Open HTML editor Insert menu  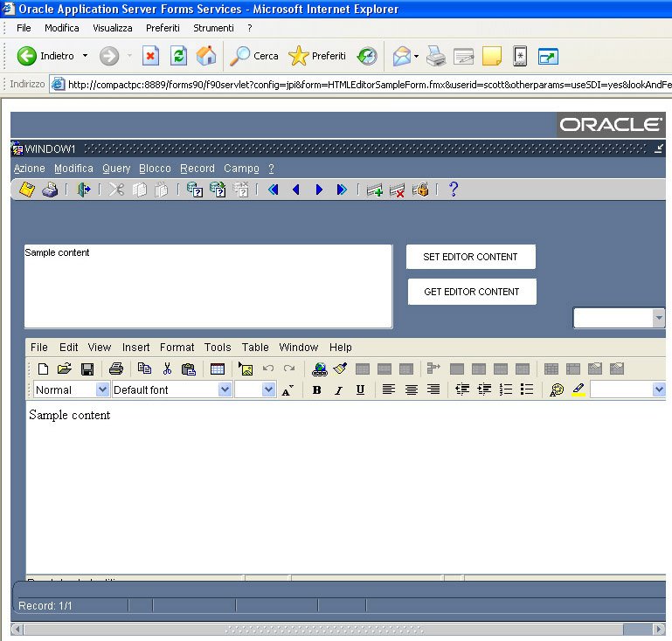coord(135,348)
